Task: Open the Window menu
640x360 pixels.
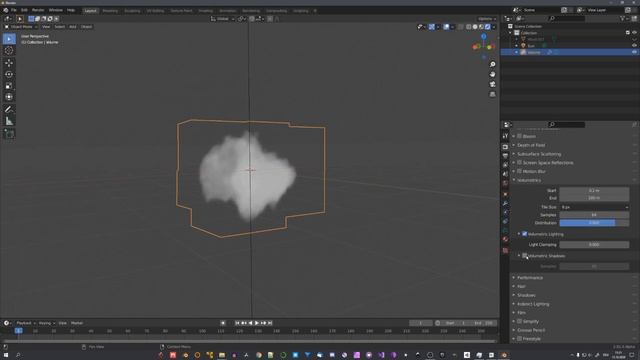Action: pyautogui.click(x=56, y=10)
